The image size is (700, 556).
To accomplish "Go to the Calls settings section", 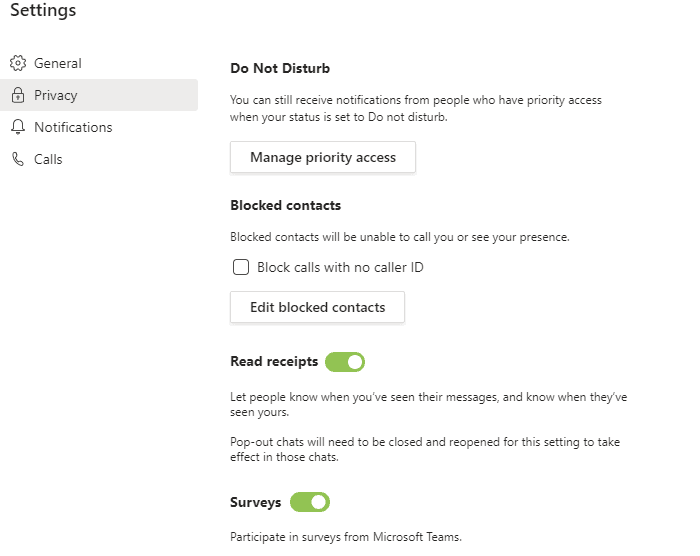I will pos(48,159).
